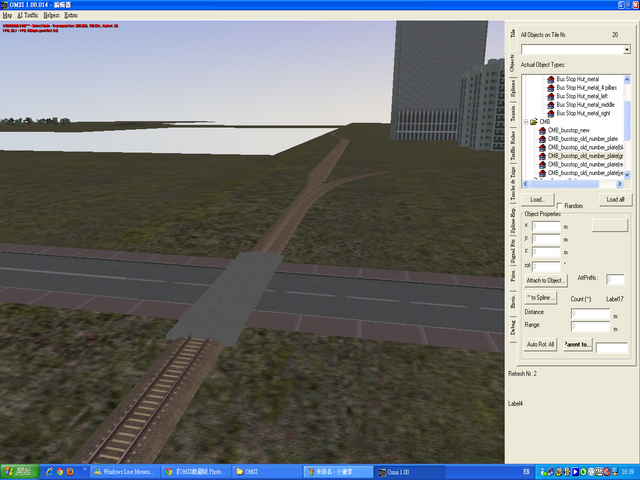
Task: Choose the Bus Stop Hut_metal_right item icon
Action: pos(550,113)
